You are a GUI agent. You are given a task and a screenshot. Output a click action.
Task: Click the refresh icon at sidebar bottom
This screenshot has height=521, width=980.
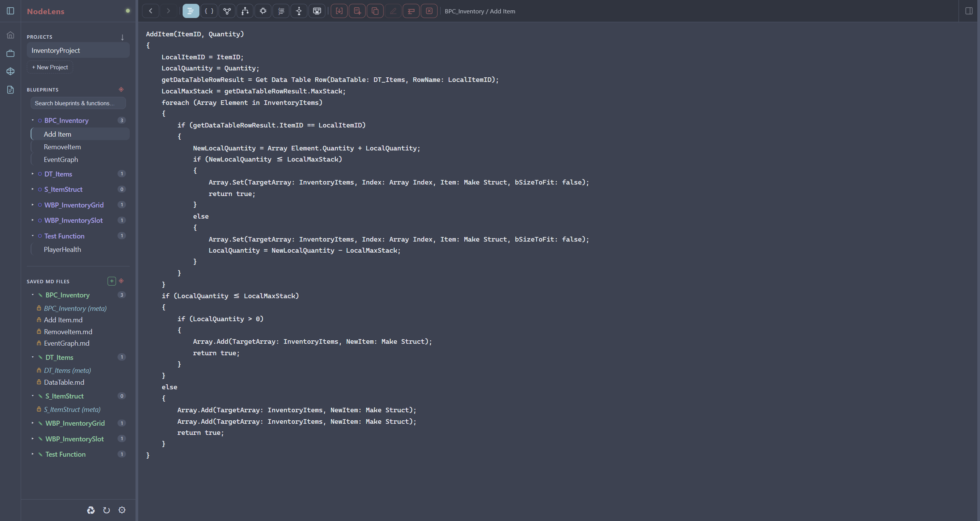click(106, 510)
